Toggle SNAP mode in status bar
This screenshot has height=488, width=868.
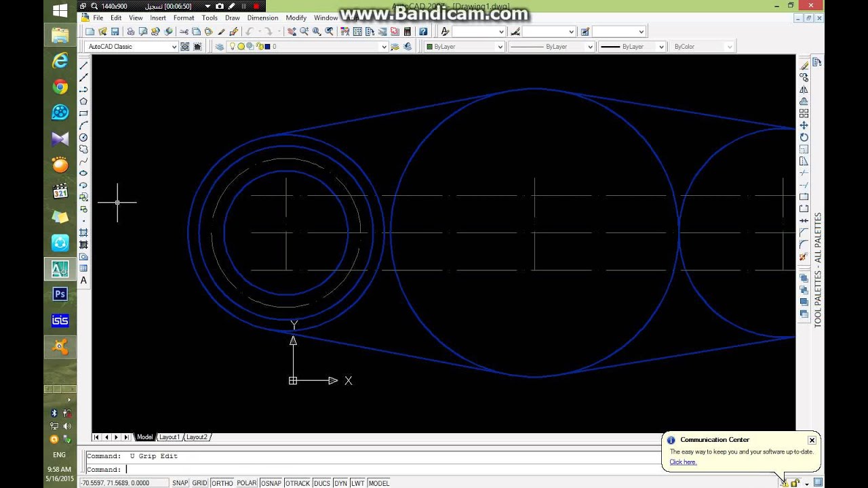(180, 483)
